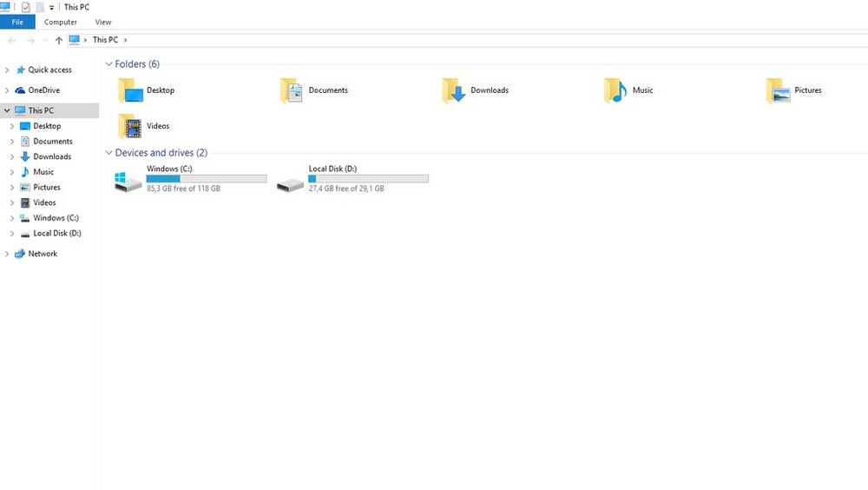
Task: Click the Up arrow navigation button
Action: [x=59, y=40]
